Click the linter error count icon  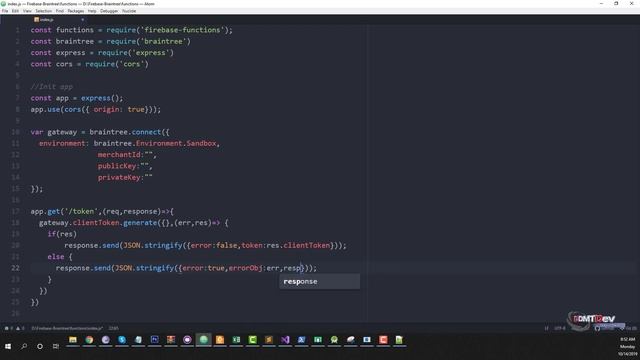point(7,328)
